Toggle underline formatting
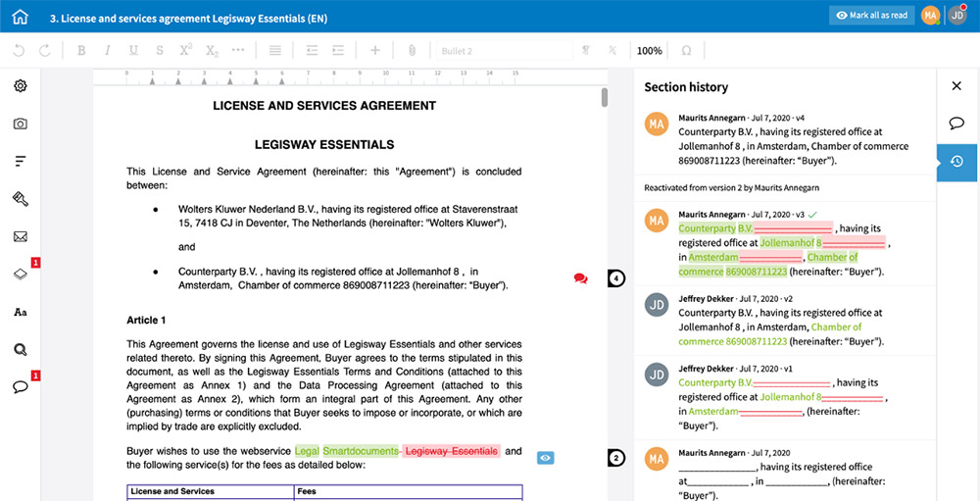This screenshot has height=501, width=980. coord(133,51)
